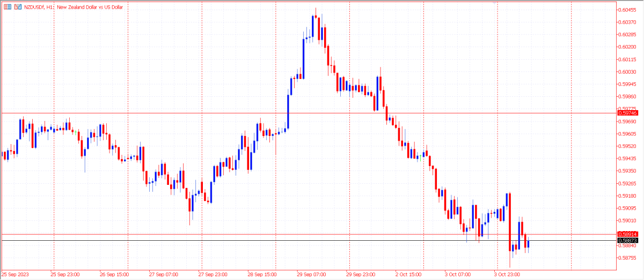The image size is (644, 280).
Task: Click the 29 Sep 23:00 time label
Action: point(361,274)
